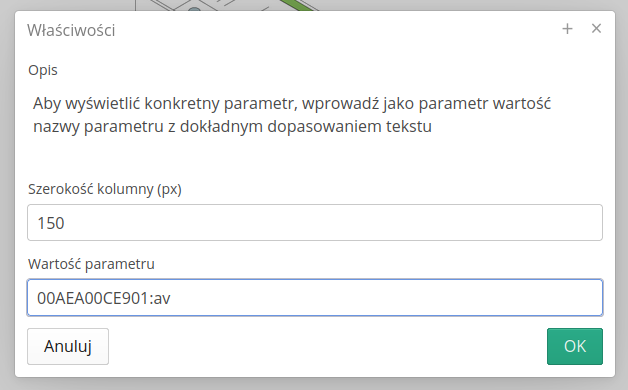Click the Szerokość kolumny (px) label

[105, 189]
